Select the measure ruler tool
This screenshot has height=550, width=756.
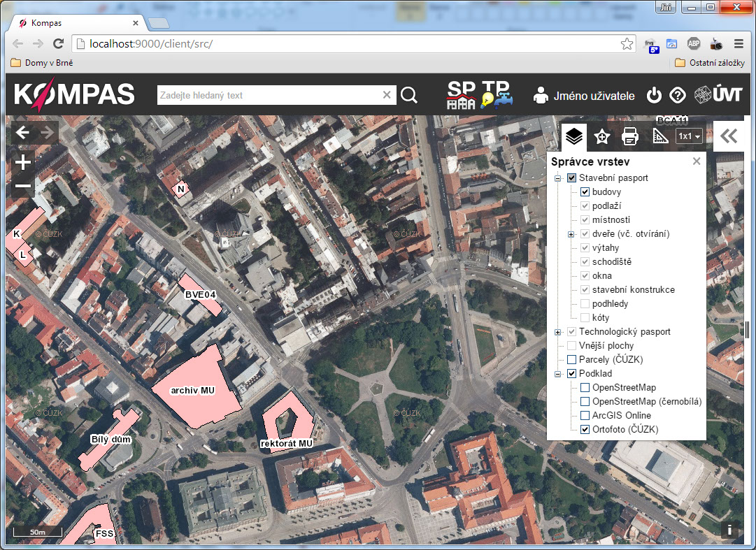point(660,136)
